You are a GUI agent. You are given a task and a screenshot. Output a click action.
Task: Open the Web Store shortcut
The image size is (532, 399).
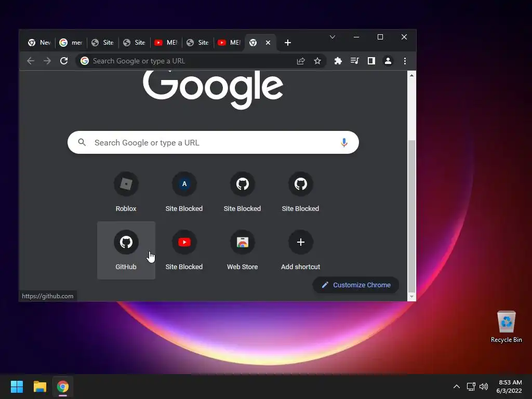(242, 250)
